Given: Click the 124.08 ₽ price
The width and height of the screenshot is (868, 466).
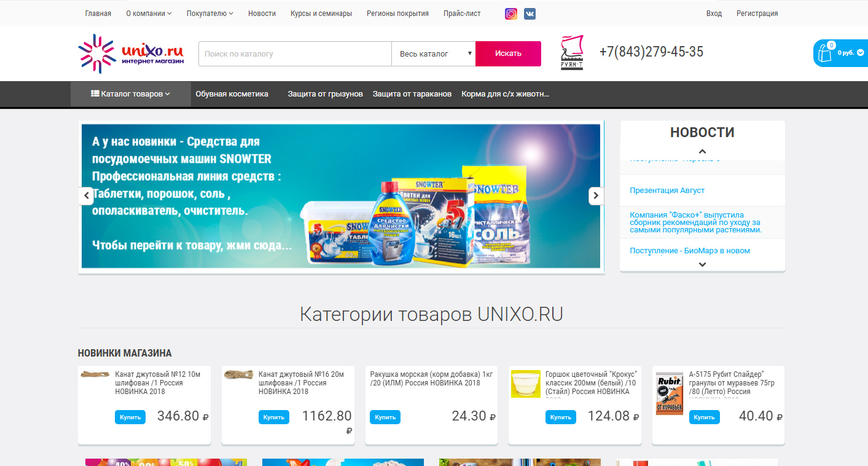Looking at the screenshot, I should 614,416.
